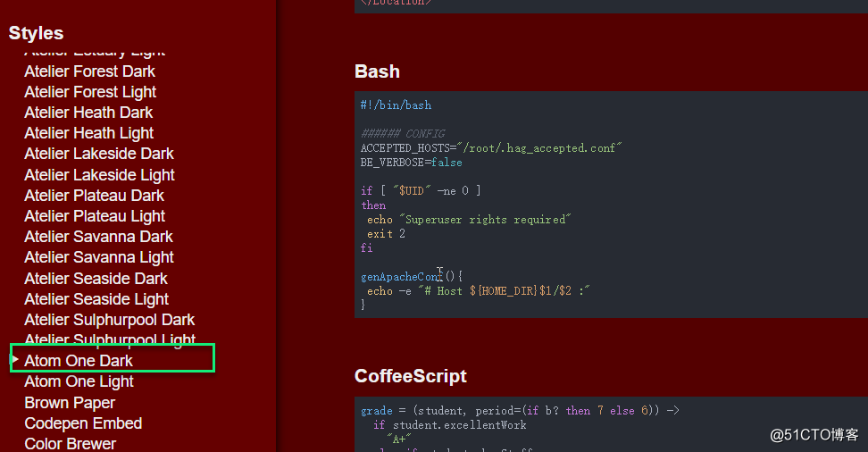Click the ACCEPTED_HOSTS assignment line
The height and width of the screenshot is (452, 868).
pos(491,148)
